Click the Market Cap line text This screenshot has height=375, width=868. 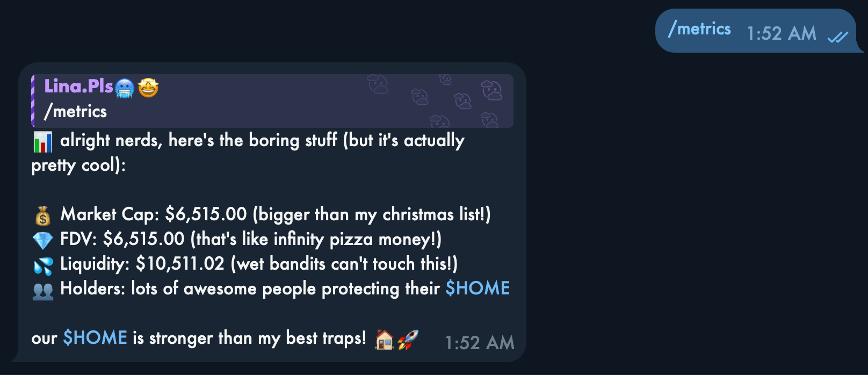pos(276,214)
